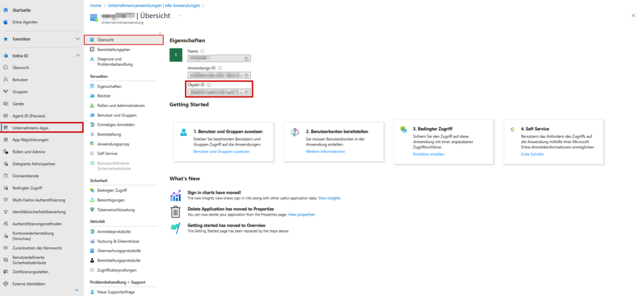Image resolution: width=644 pixels, height=296 pixels.
Task: Click the info icon next to Name
Action: point(203,51)
